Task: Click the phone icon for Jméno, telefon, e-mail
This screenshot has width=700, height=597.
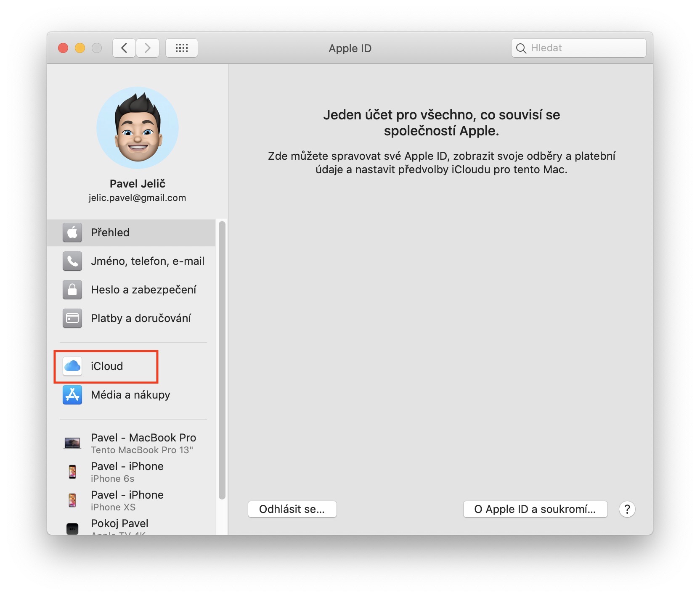Action: [x=72, y=261]
